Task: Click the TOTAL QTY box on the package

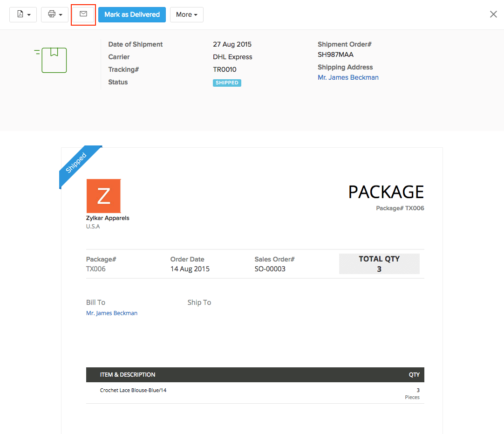Action: tap(379, 263)
